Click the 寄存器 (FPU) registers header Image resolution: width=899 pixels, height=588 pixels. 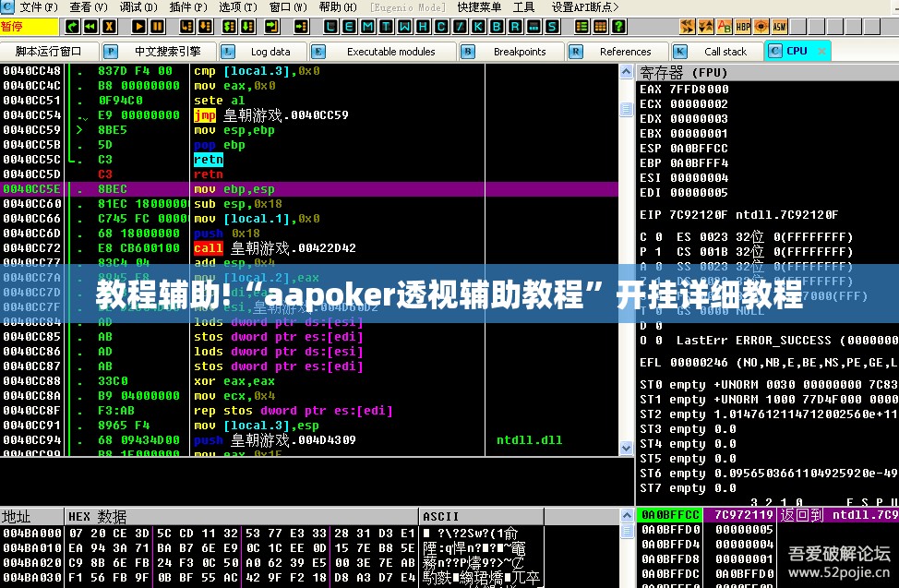767,72
